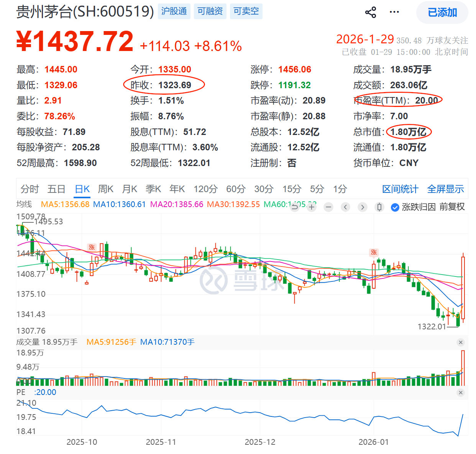Click the October 涨 marker on chart
This screenshot has height=454, width=476.
pos(92,247)
